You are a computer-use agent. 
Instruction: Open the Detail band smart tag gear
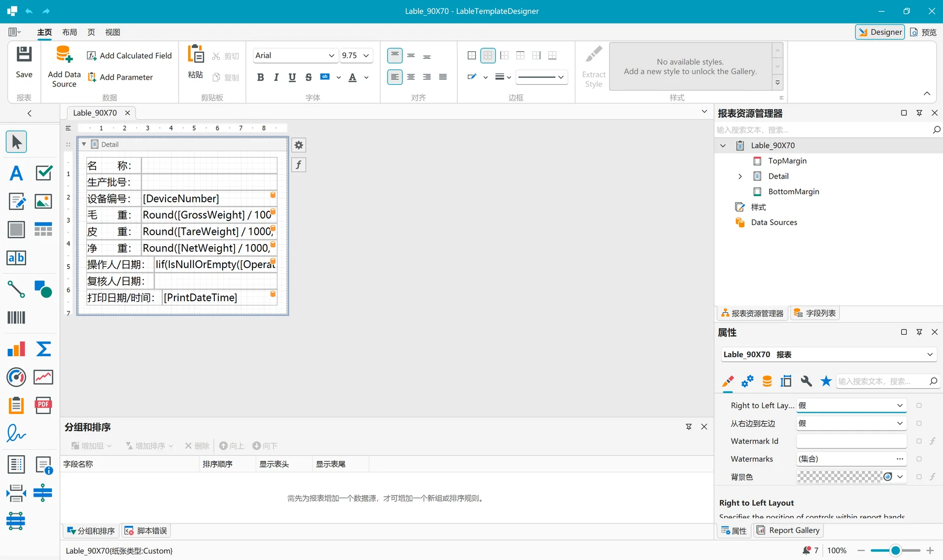pyautogui.click(x=299, y=145)
